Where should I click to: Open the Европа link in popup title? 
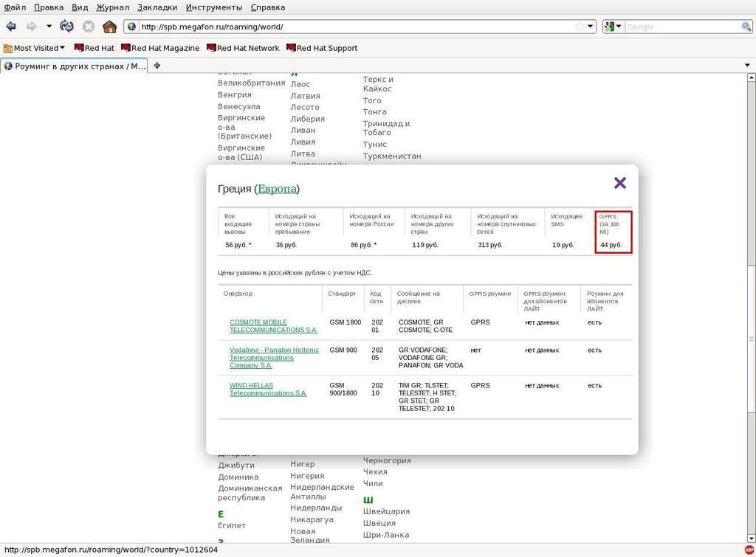[277, 189]
